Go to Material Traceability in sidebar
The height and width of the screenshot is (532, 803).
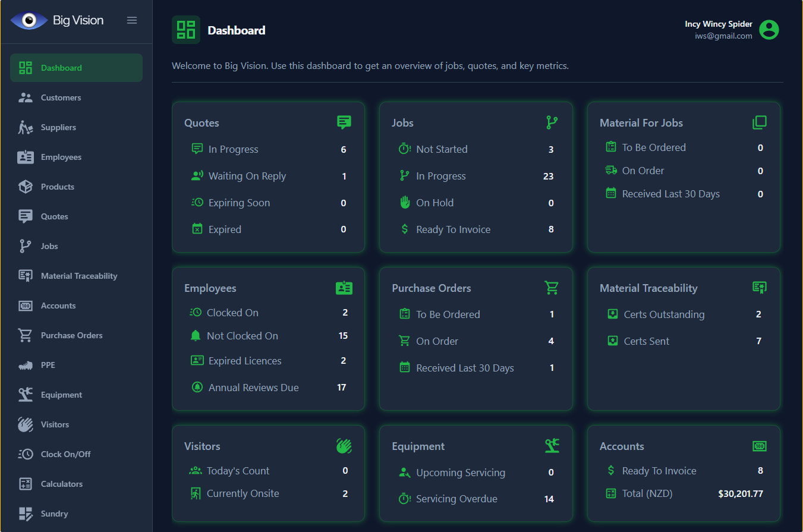point(78,276)
